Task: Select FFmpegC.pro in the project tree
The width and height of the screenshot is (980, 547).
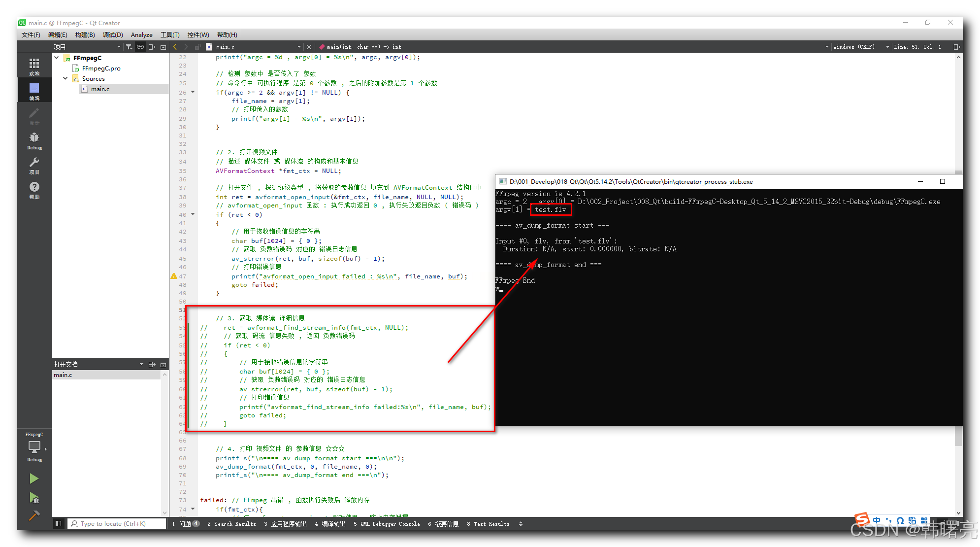Action: [x=101, y=68]
